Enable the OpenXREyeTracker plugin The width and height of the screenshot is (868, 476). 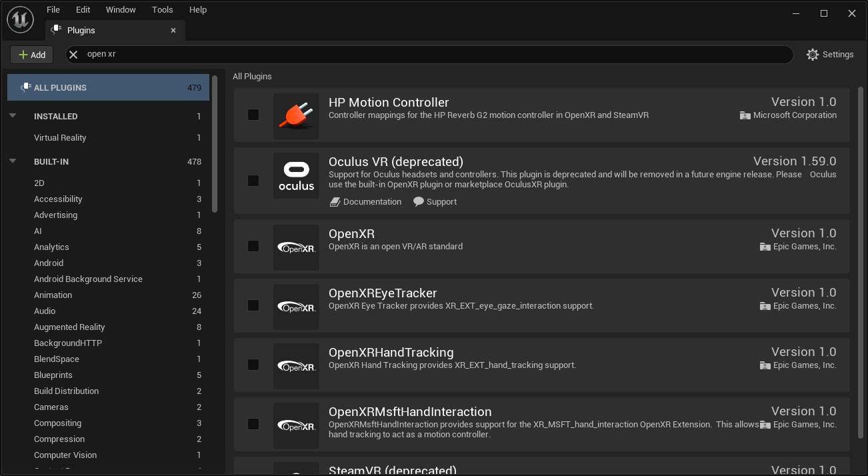coord(253,305)
